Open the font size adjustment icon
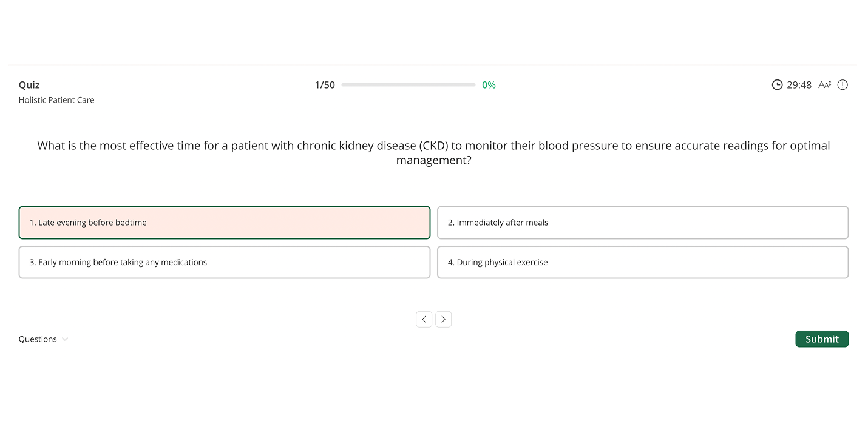 (x=824, y=85)
